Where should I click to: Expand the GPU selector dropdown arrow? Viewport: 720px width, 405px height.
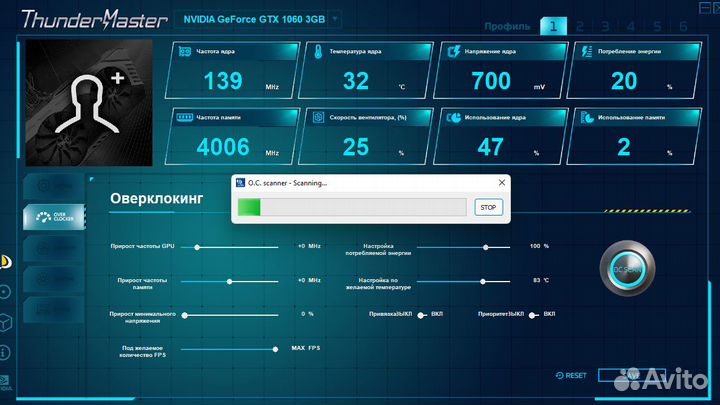pyautogui.click(x=335, y=19)
